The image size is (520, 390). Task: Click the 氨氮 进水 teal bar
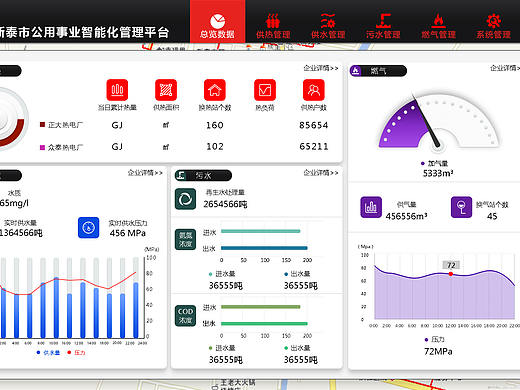260,231
